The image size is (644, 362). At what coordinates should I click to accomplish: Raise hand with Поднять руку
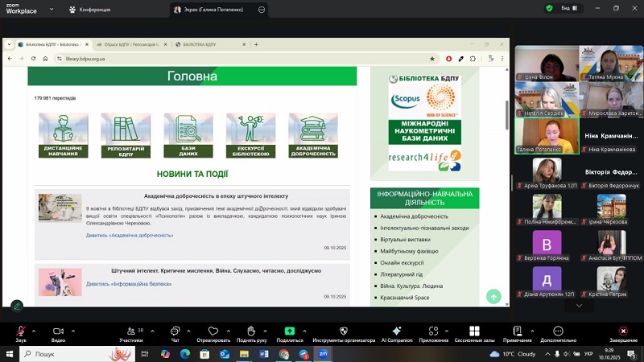(251, 331)
